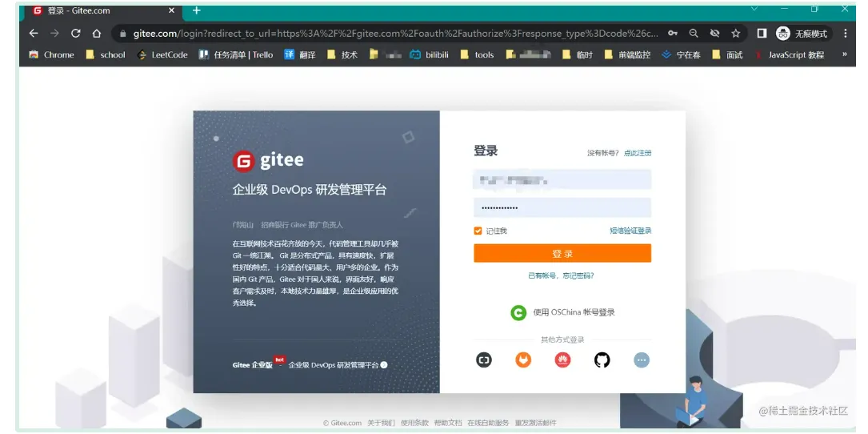Open the 翻译 bookmark
This screenshot has height=434, width=868.
click(300, 55)
